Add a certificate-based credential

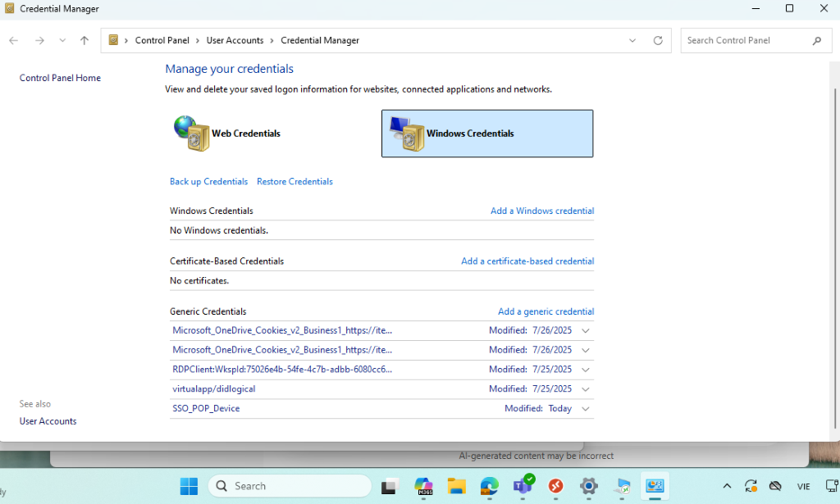coord(527,261)
